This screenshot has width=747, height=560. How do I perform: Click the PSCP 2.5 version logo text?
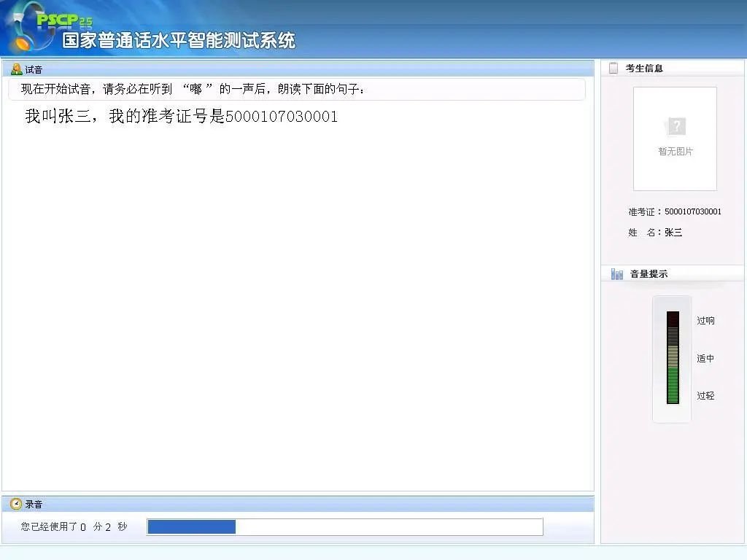[x=64, y=20]
